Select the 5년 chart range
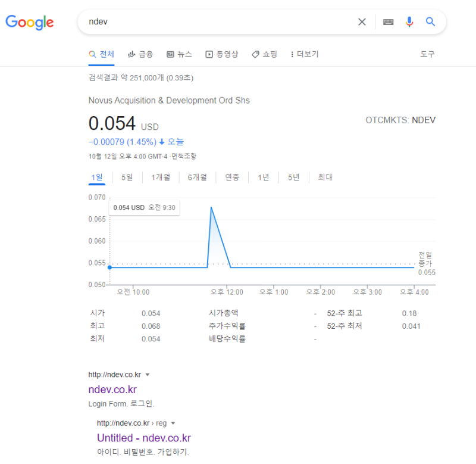 (x=294, y=177)
